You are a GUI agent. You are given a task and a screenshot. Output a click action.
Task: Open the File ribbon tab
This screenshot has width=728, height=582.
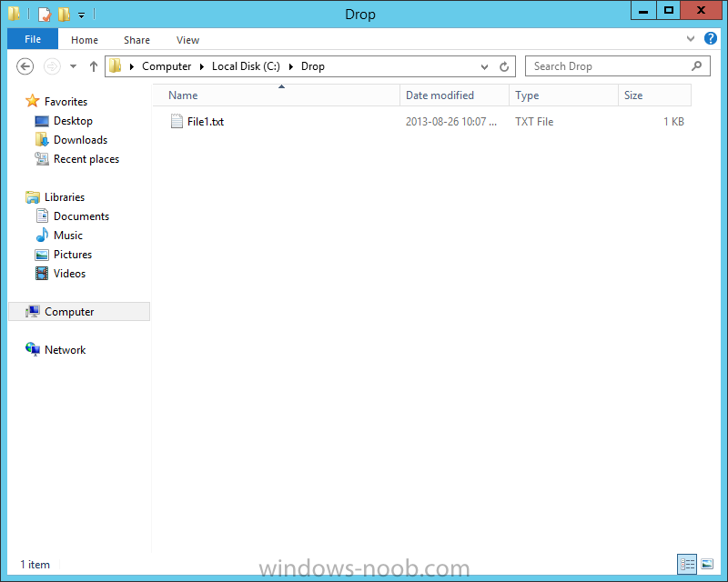(33, 39)
